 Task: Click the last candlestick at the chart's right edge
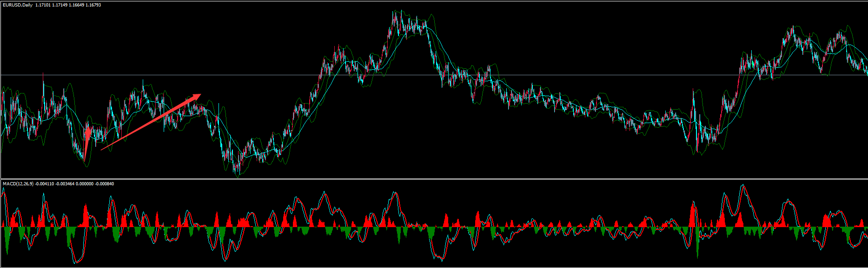point(866,70)
